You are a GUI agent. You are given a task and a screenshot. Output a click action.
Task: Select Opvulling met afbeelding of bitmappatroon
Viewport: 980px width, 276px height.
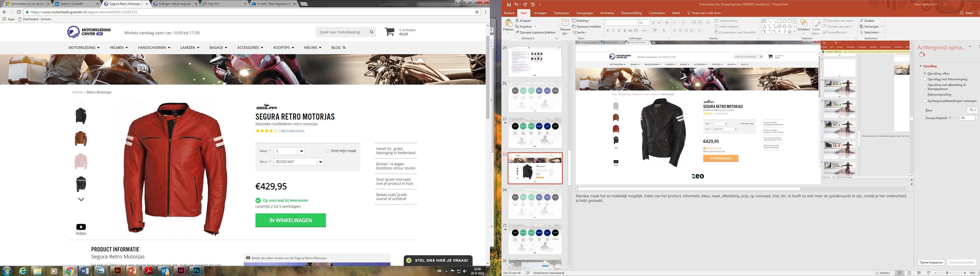(x=925, y=87)
